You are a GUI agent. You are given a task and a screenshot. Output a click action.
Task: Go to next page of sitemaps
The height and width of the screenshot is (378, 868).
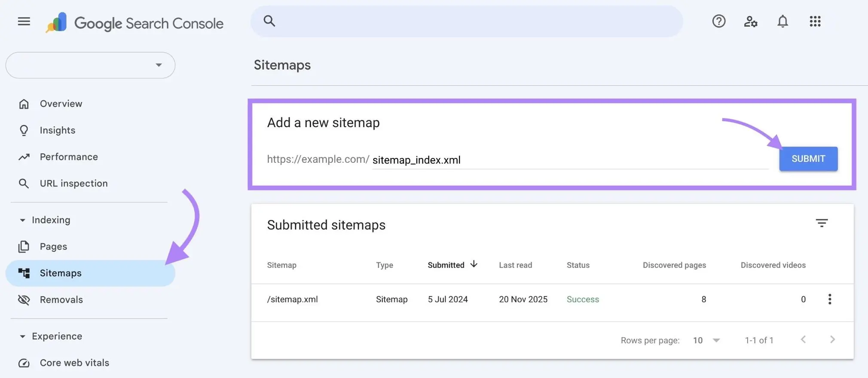pos(832,339)
